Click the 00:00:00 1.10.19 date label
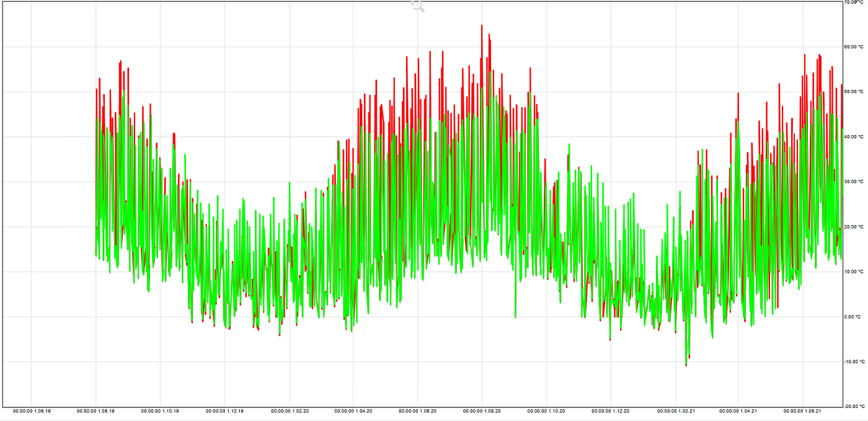Image resolution: width=868 pixels, height=421 pixels. pyautogui.click(x=160, y=411)
